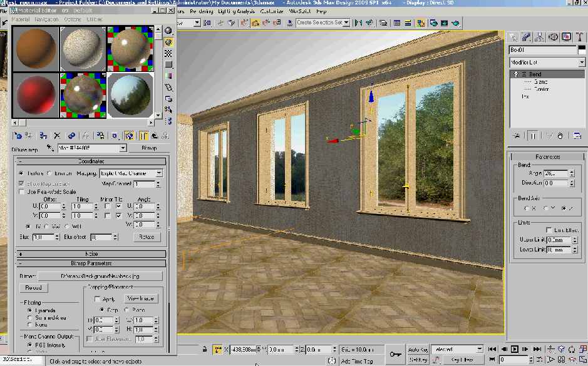Expand the Noise rollout

(x=91, y=254)
